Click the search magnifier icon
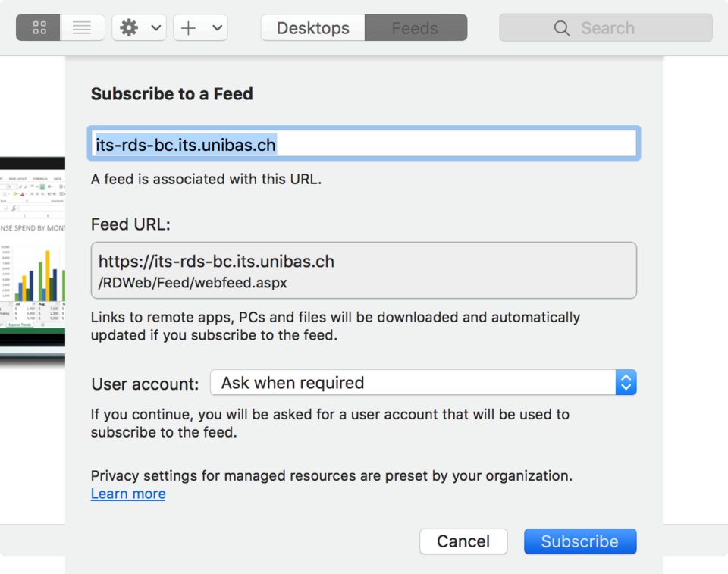 562,28
